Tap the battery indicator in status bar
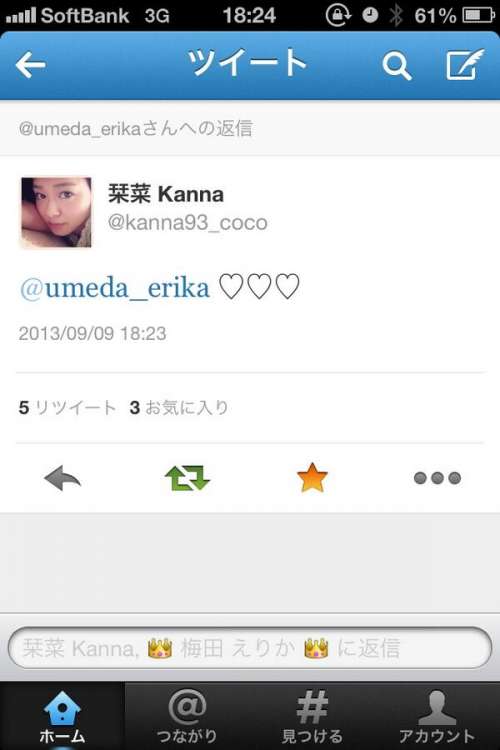The height and width of the screenshot is (750, 500). [x=478, y=15]
